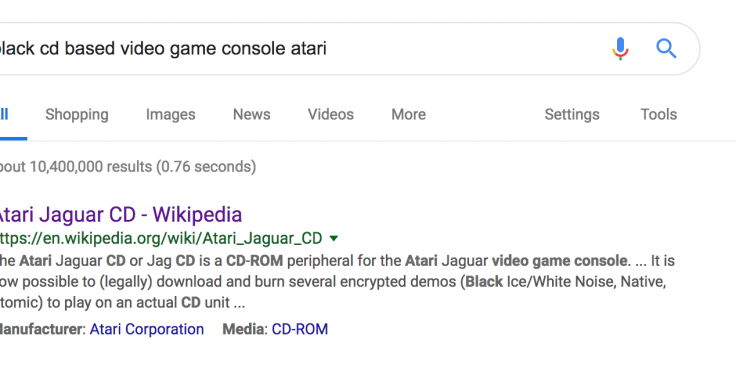Click the blue magnifier search button
The height and width of the screenshot is (368, 736).
(x=666, y=48)
